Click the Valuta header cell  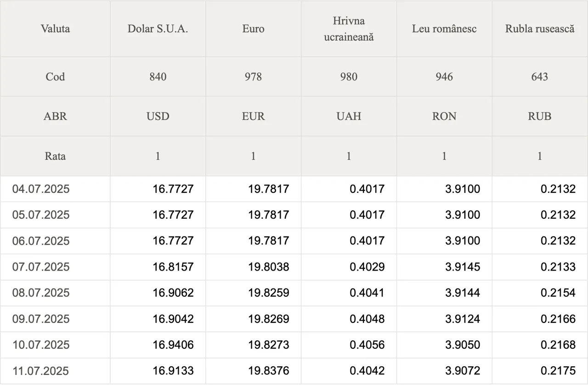(55, 29)
